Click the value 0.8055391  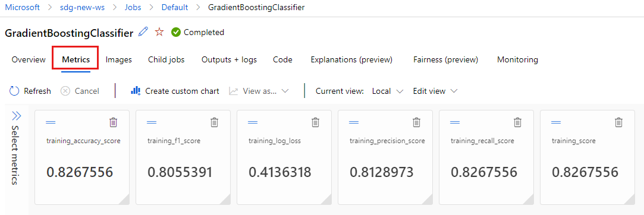[180, 172]
